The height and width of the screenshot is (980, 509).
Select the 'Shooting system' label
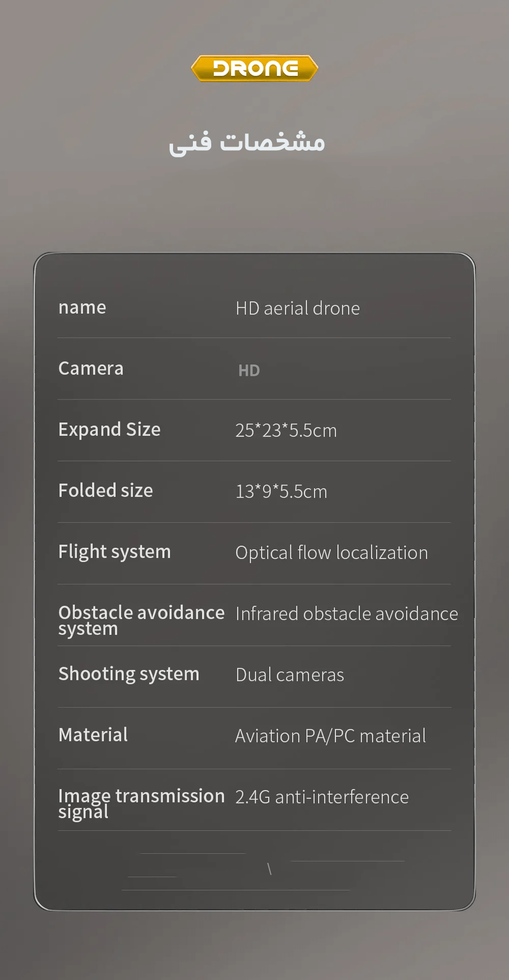click(129, 675)
